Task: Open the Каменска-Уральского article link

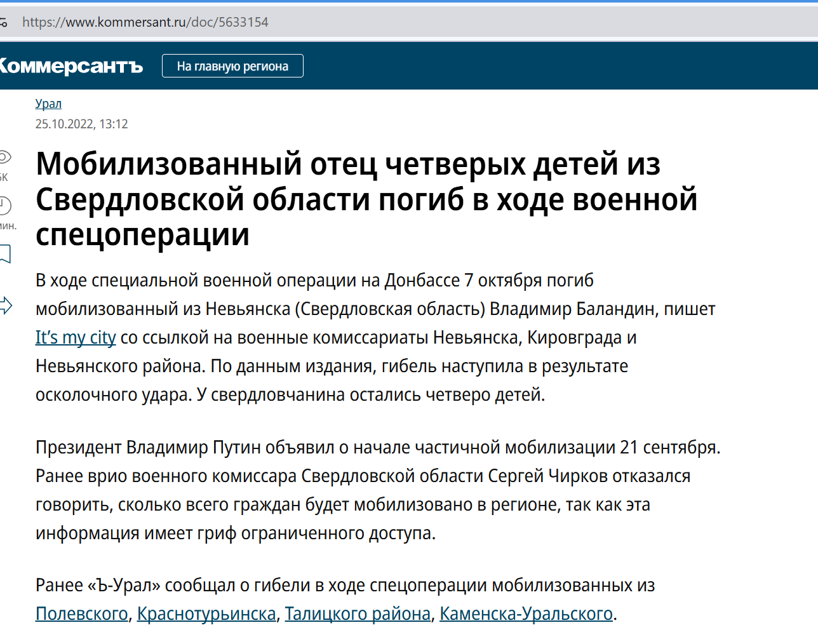Action: tap(526, 614)
